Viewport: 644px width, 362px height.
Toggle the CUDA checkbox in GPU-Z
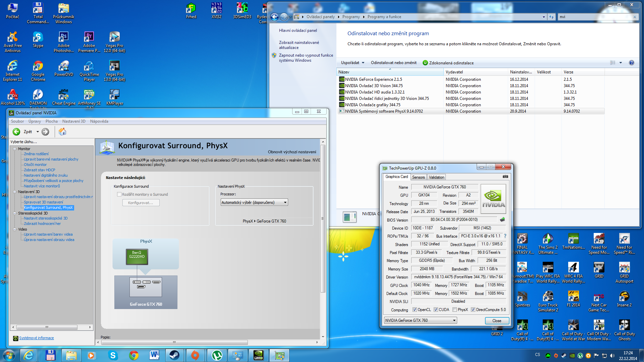click(x=436, y=310)
